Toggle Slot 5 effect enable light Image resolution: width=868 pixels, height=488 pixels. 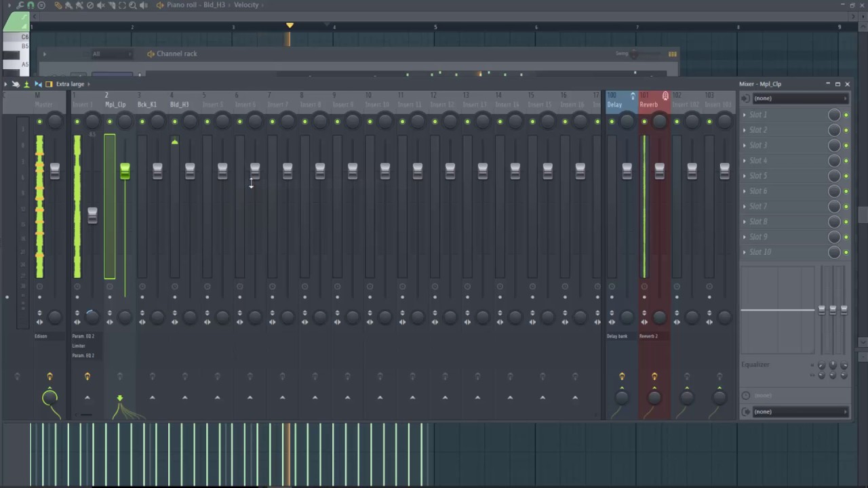(846, 176)
